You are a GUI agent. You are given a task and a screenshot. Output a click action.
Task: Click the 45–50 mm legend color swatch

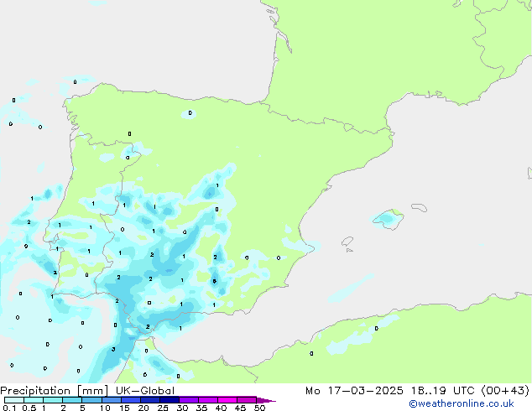[247, 400]
